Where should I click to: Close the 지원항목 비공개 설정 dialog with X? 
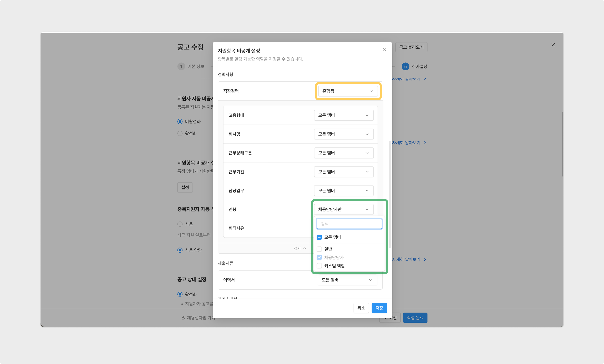[x=384, y=50]
